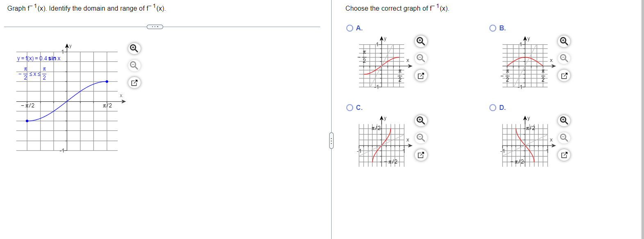Screen dimensions: 644x239
Task: Zoom out on answer choice A's graph
Action: [x=420, y=58]
